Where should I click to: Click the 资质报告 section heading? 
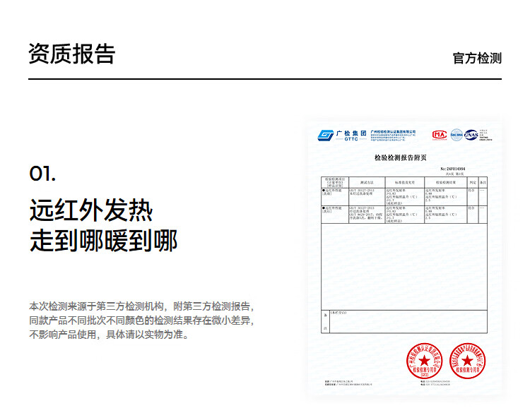coord(71,54)
